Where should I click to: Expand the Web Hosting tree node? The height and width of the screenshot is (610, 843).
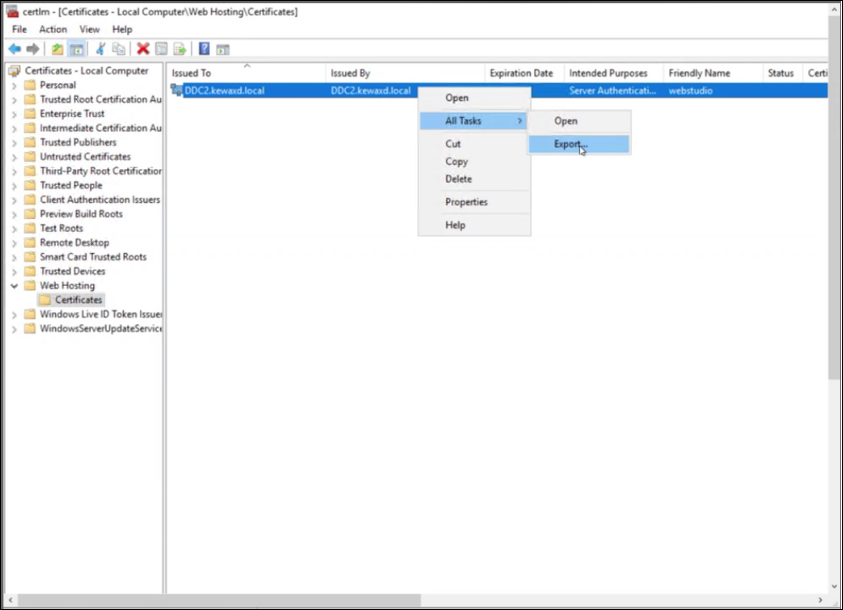point(13,286)
